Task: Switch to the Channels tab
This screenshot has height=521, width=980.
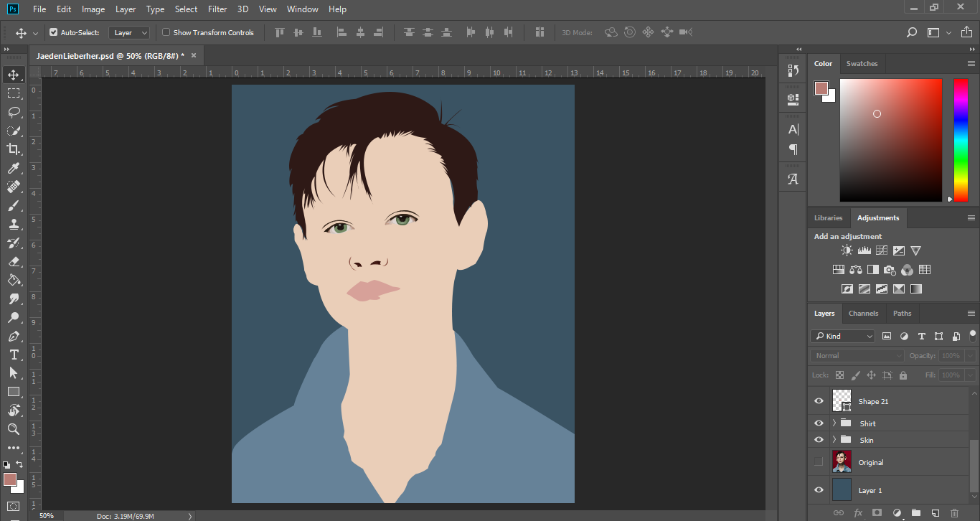Action: point(863,313)
